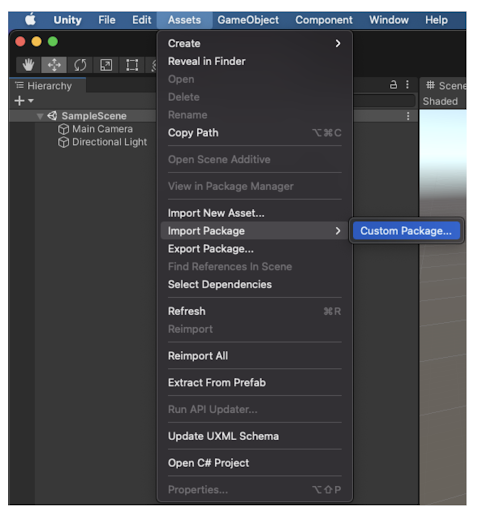Screen dimensions: 478x512
Task: Open SampleScene row three-dot menu
Action: (x=408, y=116)
